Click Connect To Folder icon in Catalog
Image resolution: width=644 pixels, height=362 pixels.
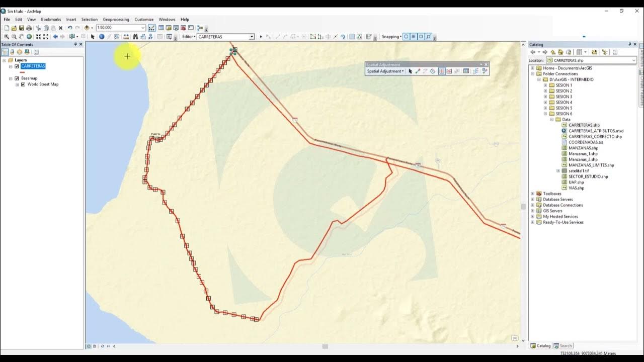click(594, 52)
